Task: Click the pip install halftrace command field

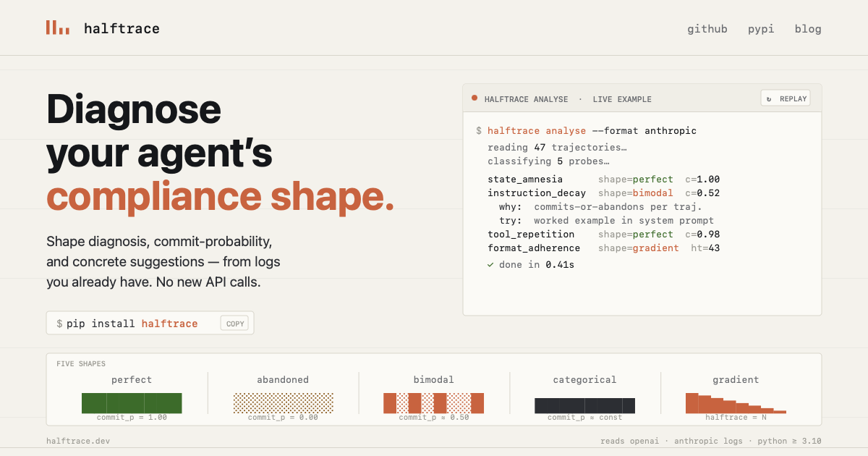Action: point(150,323)
